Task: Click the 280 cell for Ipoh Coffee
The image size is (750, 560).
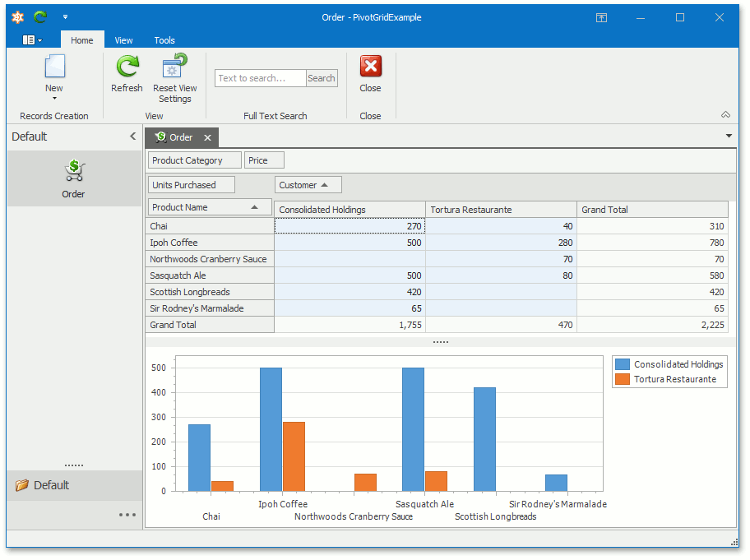Action: (502, 243)
